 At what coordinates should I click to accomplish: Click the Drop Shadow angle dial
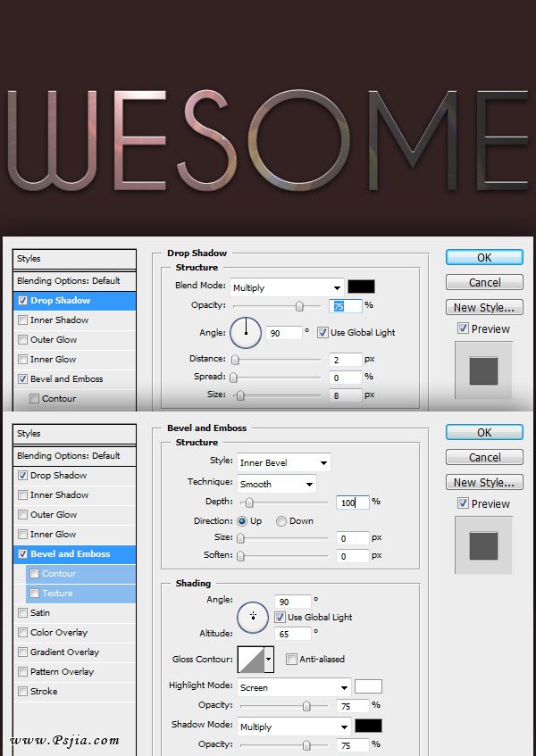[246, 333]
